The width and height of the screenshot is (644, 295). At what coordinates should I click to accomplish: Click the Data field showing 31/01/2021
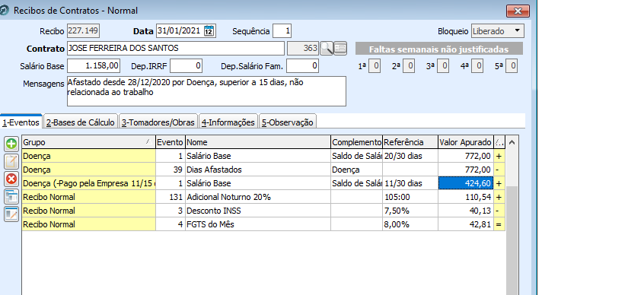180,30
